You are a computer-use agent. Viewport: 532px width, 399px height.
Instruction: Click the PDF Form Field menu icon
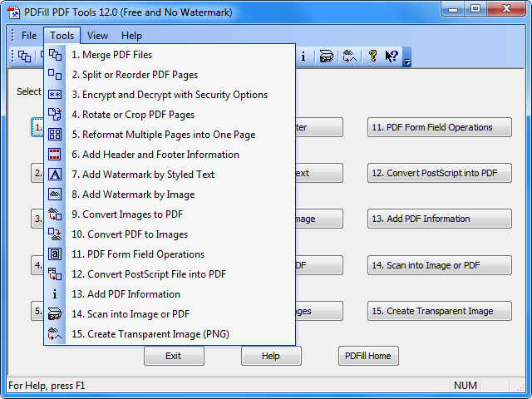(x=55, y=254)
